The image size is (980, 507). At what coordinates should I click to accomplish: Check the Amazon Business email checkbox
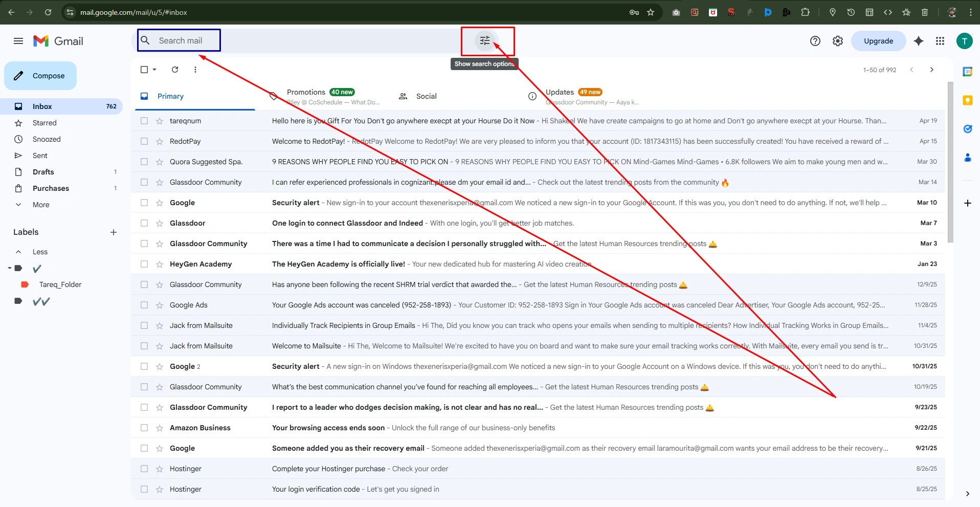pyautogui.click(x=144, y=428)
